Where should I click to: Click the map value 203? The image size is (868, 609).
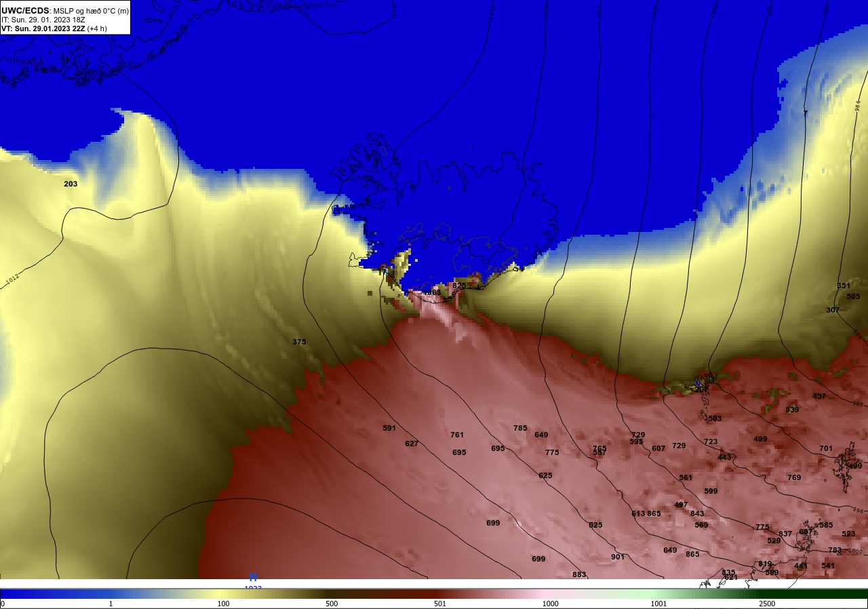point(71,184)
